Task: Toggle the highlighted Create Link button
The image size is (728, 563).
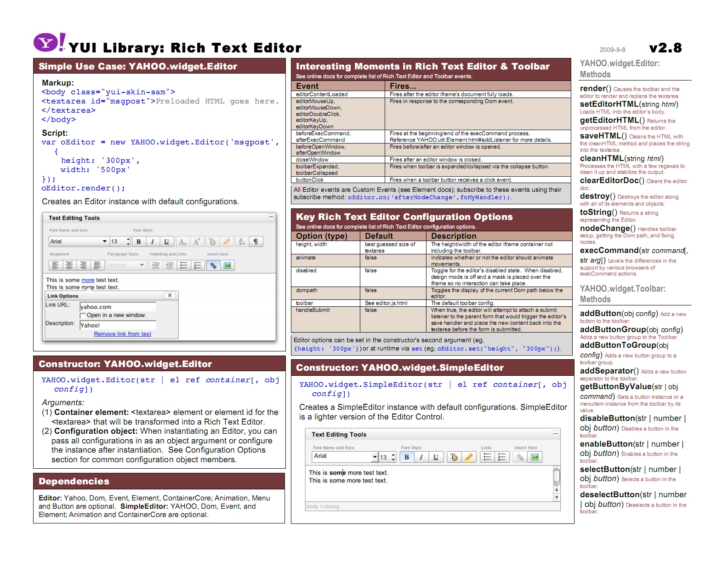Action: 213,265
